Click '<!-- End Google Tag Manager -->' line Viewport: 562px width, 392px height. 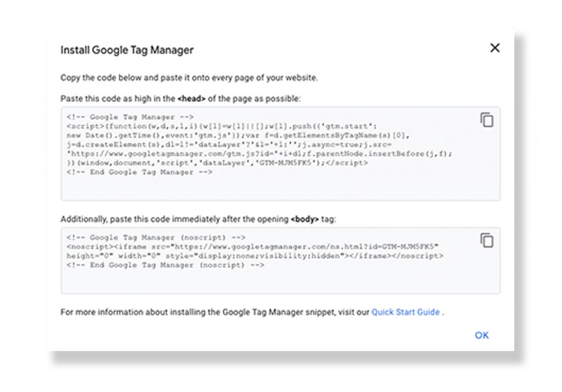click(x=139, y=172)
